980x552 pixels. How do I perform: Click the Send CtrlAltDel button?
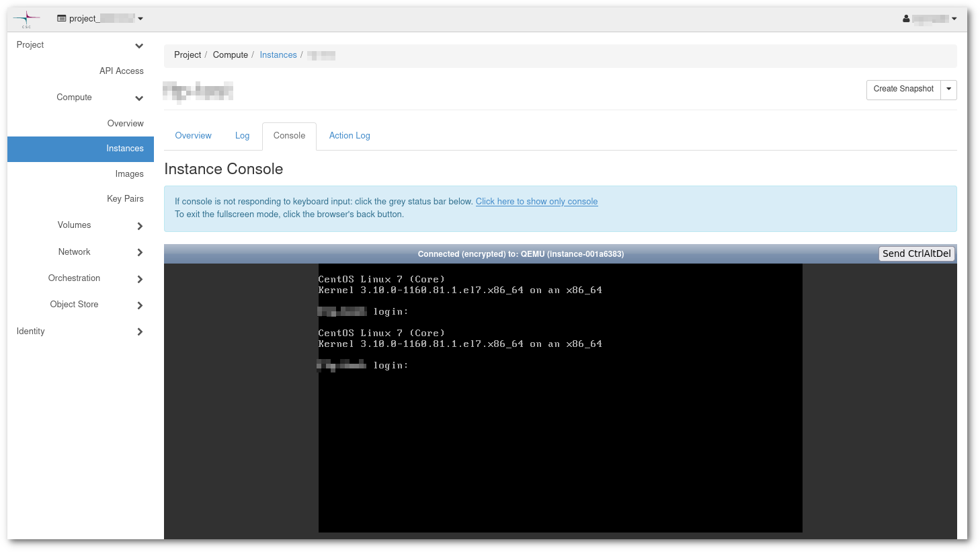pyautogui.click(x=916, y=253)
